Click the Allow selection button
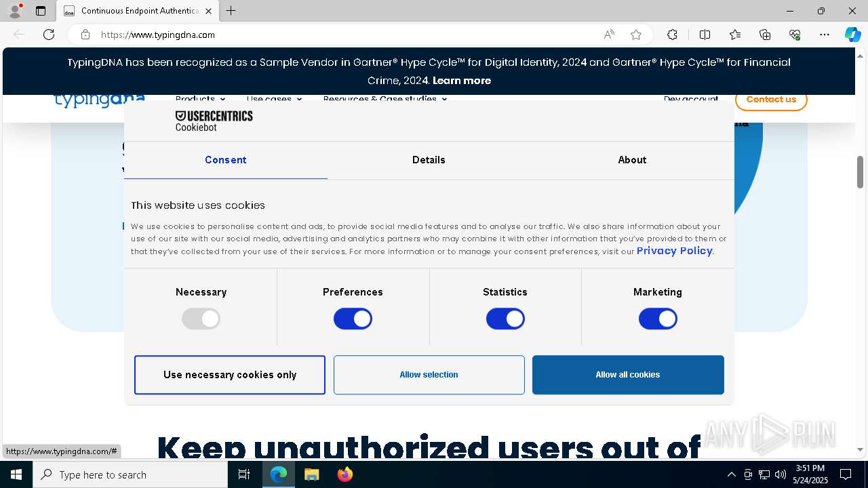 (x=429, y=375)
